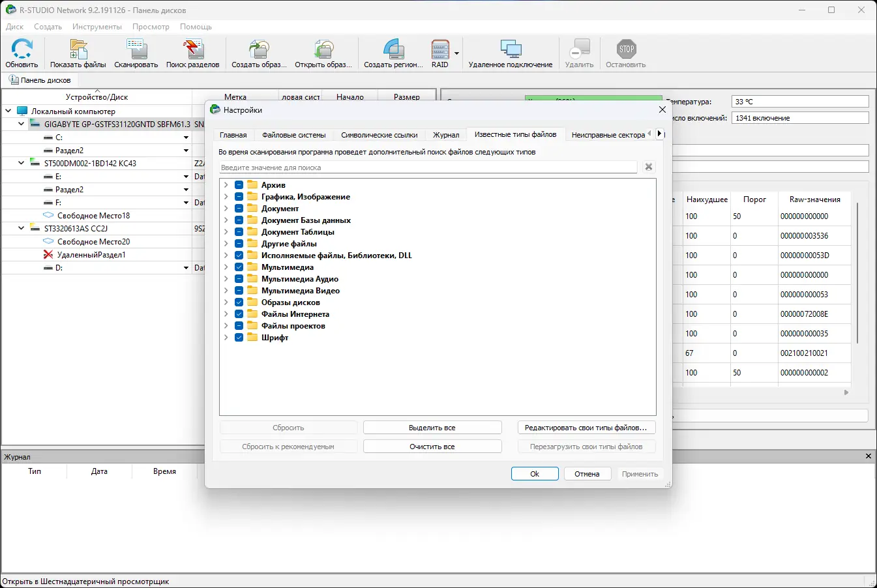The height and width of the screenshot is (588, 877).
Task: Toggle the Документ Базы данных checkbox
Action: (239, 220)
